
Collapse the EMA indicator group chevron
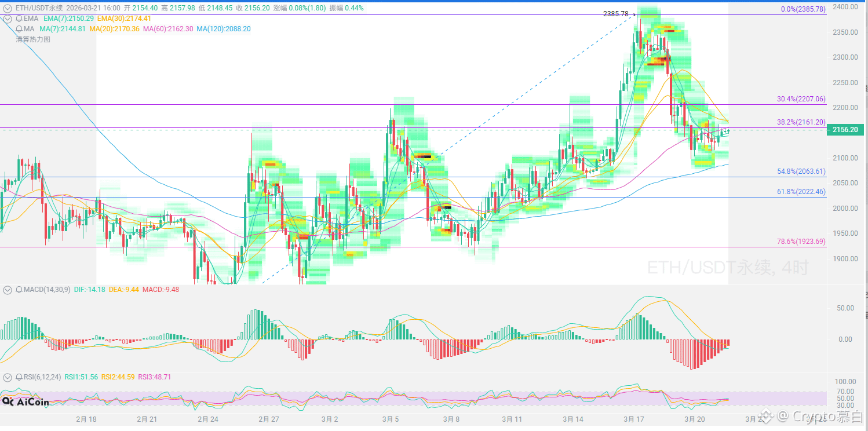pyautogui.click(x=8, y=19)
